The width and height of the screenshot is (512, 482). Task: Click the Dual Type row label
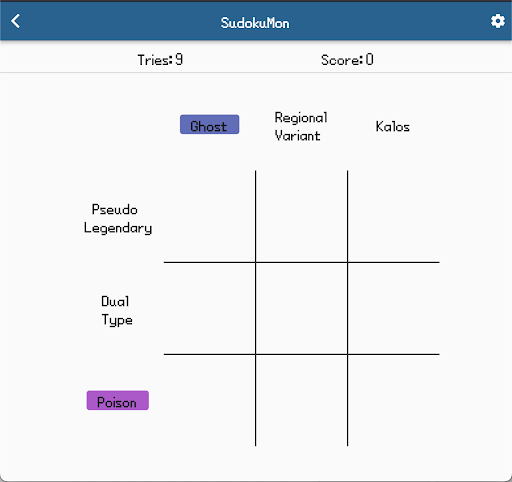point(117,311)
